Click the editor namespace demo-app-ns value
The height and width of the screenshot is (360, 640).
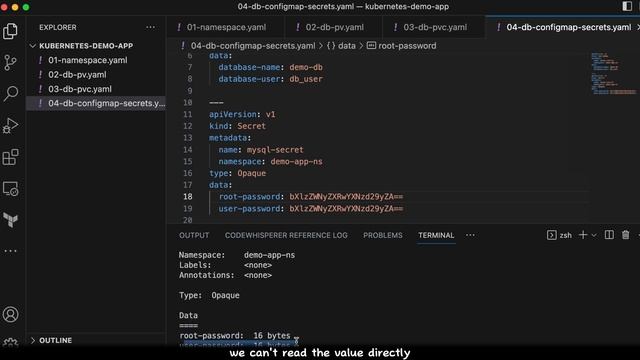pyautogui.click(x=296, y=162)
